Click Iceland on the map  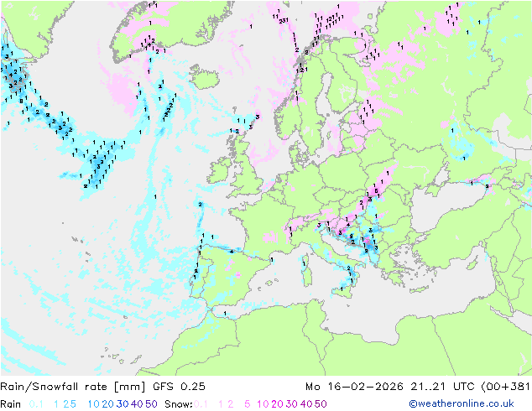[204, 76]
